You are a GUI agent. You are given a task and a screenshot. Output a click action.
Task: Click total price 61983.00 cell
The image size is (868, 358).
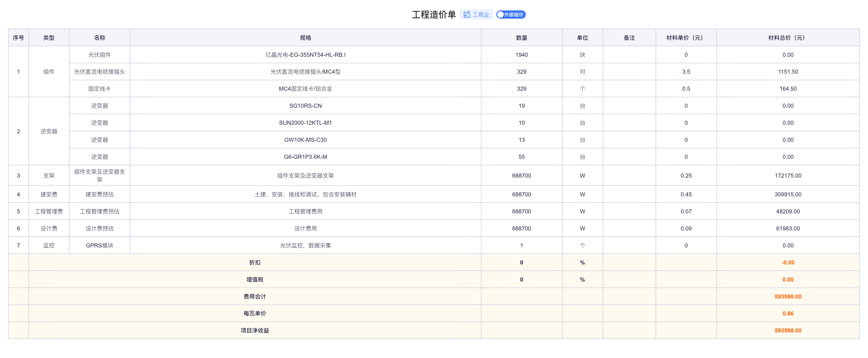pyautogui.click(x=788, y=228)
